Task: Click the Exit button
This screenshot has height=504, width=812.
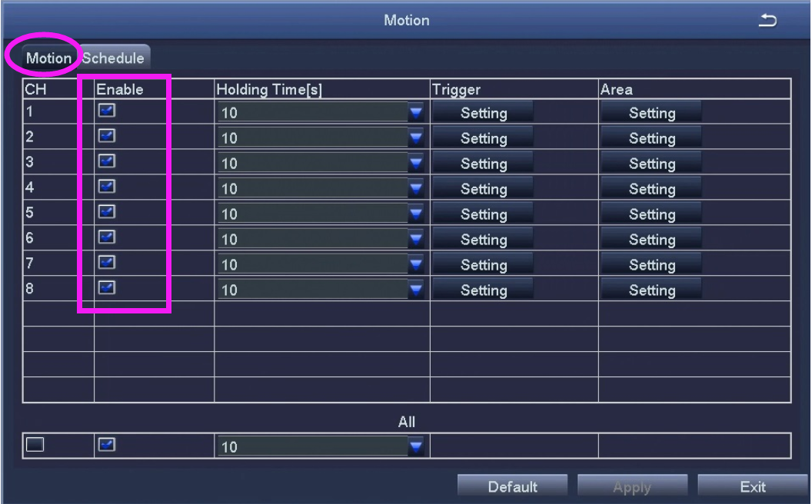Action: pos(753,486)
